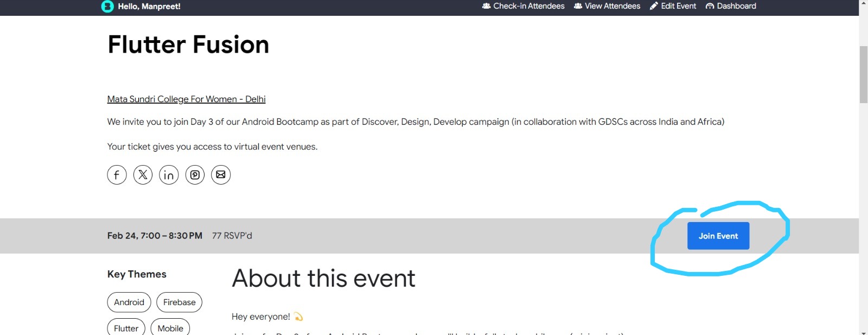Choose the Flutter key theme tag
The height and width of the screenshot is (335, 868).
(x=126, y=328)
